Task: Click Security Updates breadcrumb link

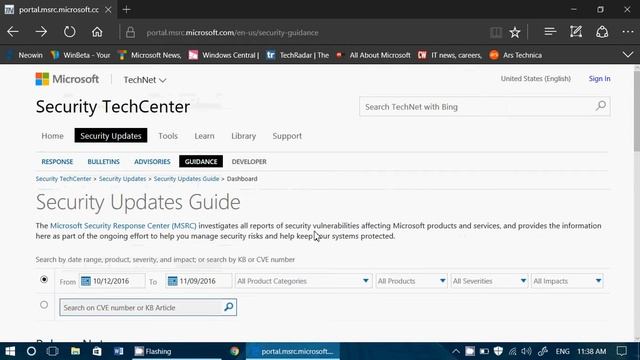Action: [122, 179]
